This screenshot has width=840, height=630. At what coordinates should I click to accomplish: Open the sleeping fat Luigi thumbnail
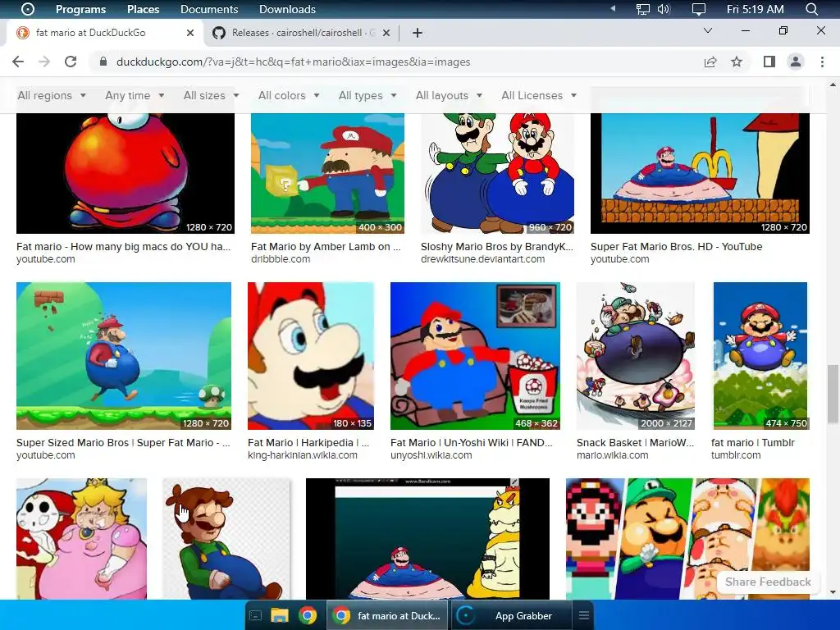pyautogui.click(x=226, y=538)
